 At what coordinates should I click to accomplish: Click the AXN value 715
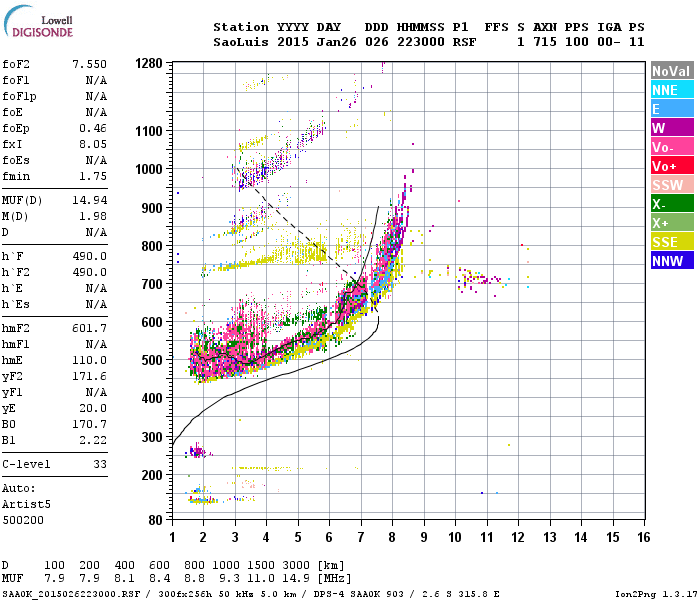click(x=545, y=42)
